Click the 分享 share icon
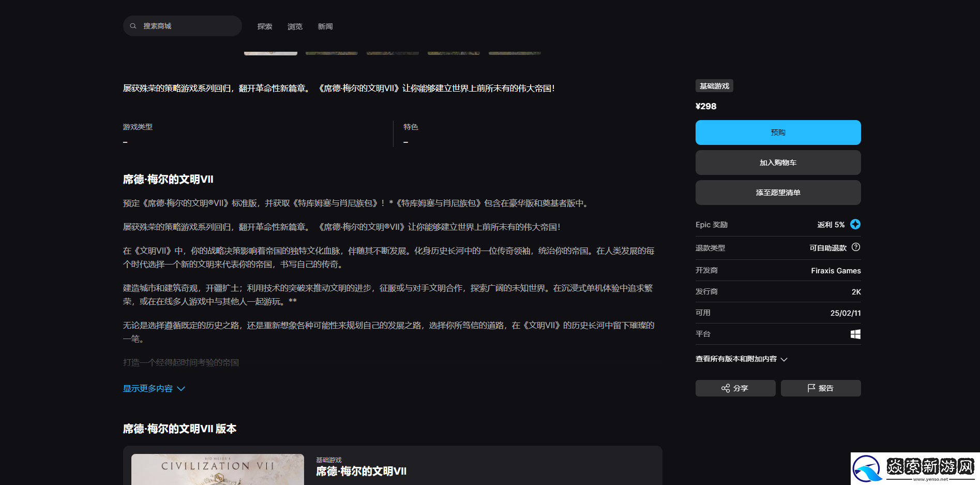980x485 pixels. (726, 388)
